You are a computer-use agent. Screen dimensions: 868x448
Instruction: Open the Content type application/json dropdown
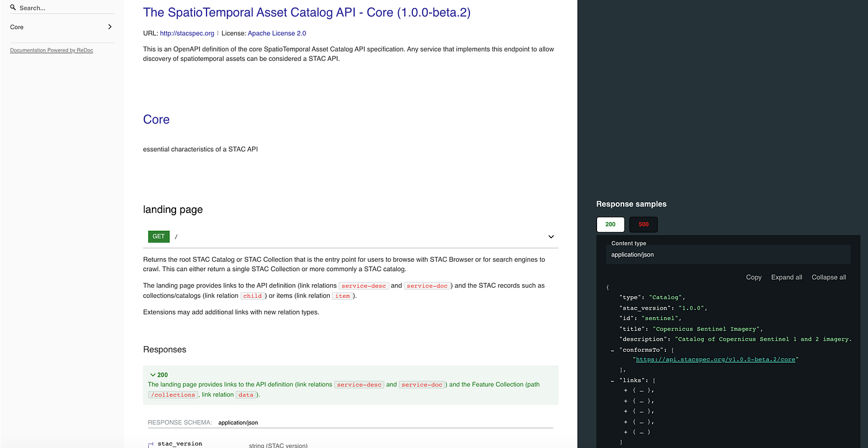click(x=728, y=254)
